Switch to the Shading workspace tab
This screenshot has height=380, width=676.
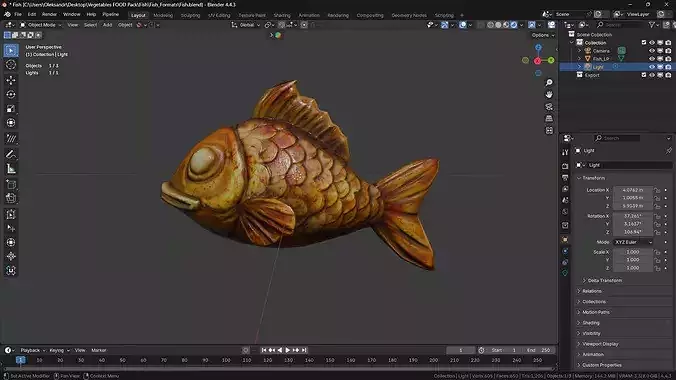point(282,15)
